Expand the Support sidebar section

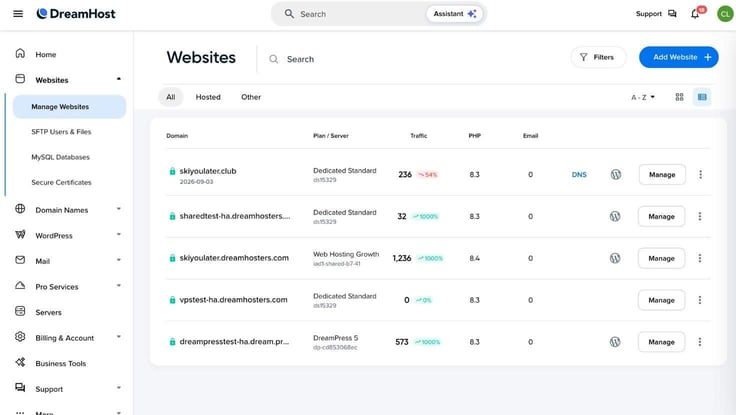pyautogui.click(x=119, y=388)
